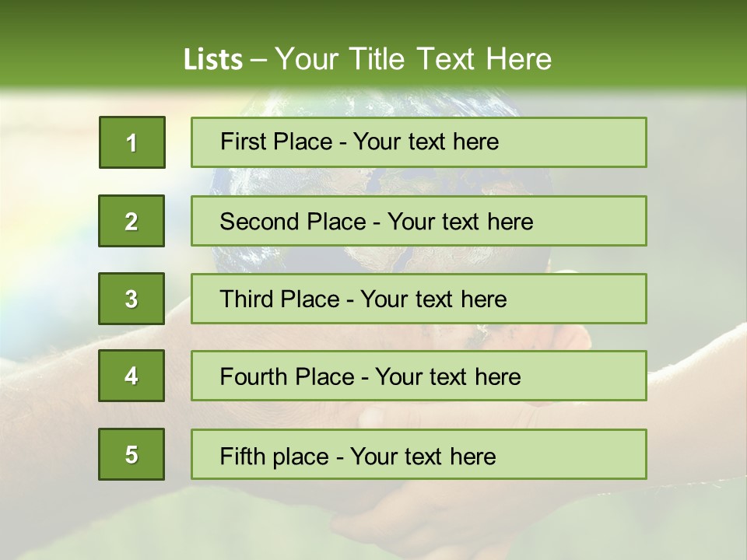Click the bold word Lists in title
747x560 pixels.
[213, 60]
